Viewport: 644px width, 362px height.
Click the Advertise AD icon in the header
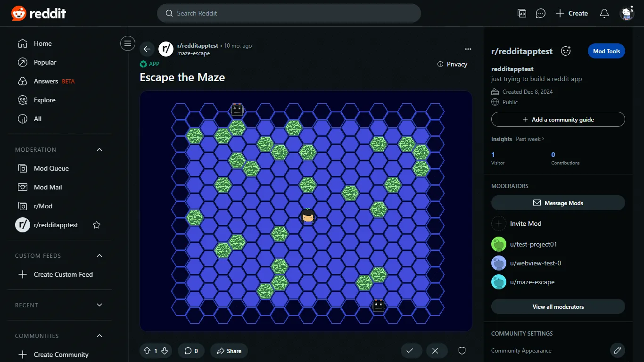[521, 13]
